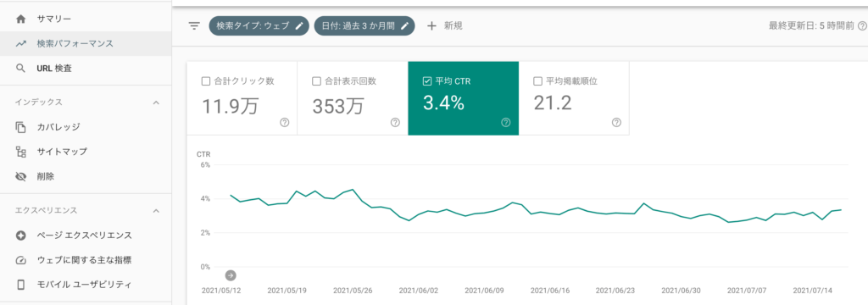Click the 6% axis label
This screenshot has height=305, width=868.
click(205, 165)
